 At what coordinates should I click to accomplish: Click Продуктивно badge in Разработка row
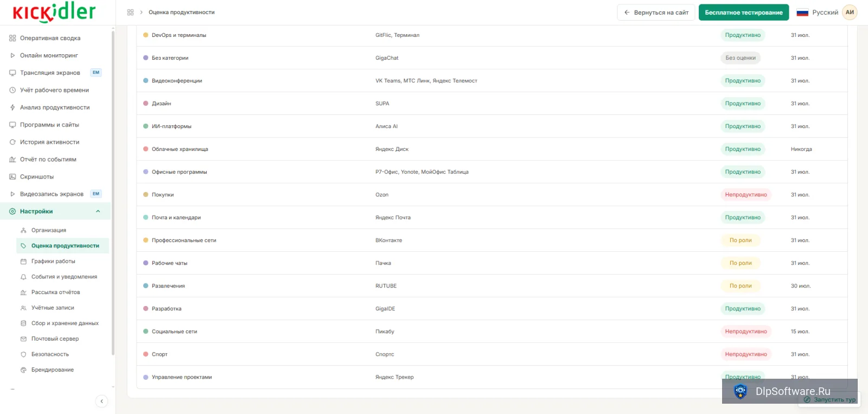coord(743,309)
